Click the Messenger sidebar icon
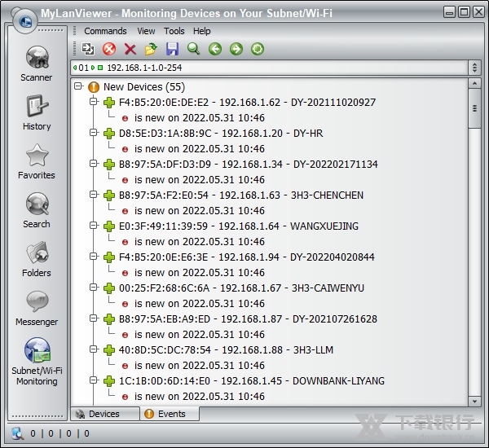The height and width of the screenshot is (448, 489). (x=36, y=308)
